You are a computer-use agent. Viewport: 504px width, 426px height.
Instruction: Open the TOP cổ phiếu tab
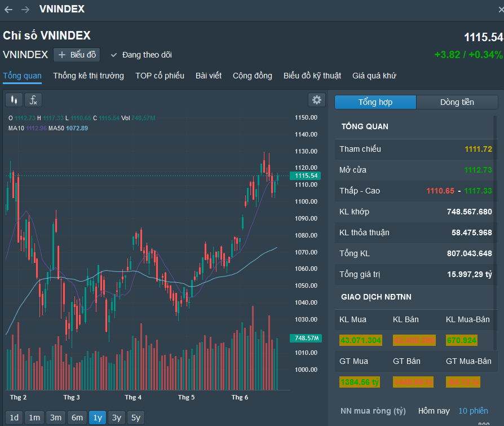160,76
